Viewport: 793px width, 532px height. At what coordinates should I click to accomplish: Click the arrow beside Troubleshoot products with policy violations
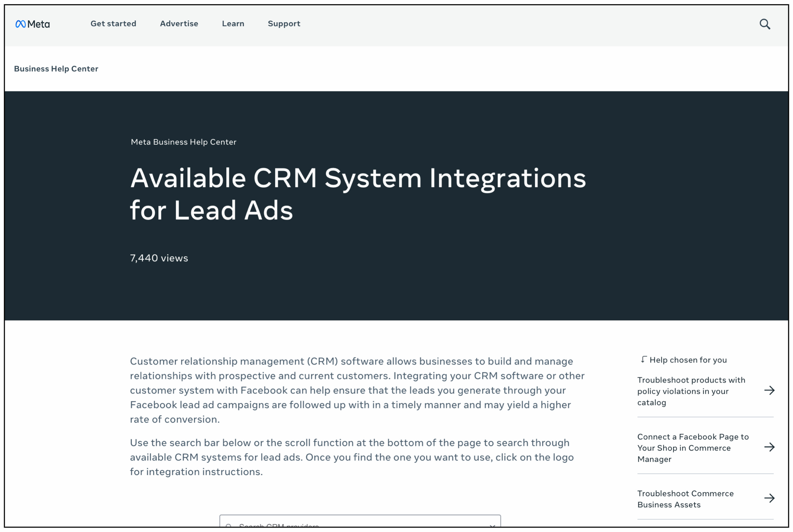[x=769, y=390]
